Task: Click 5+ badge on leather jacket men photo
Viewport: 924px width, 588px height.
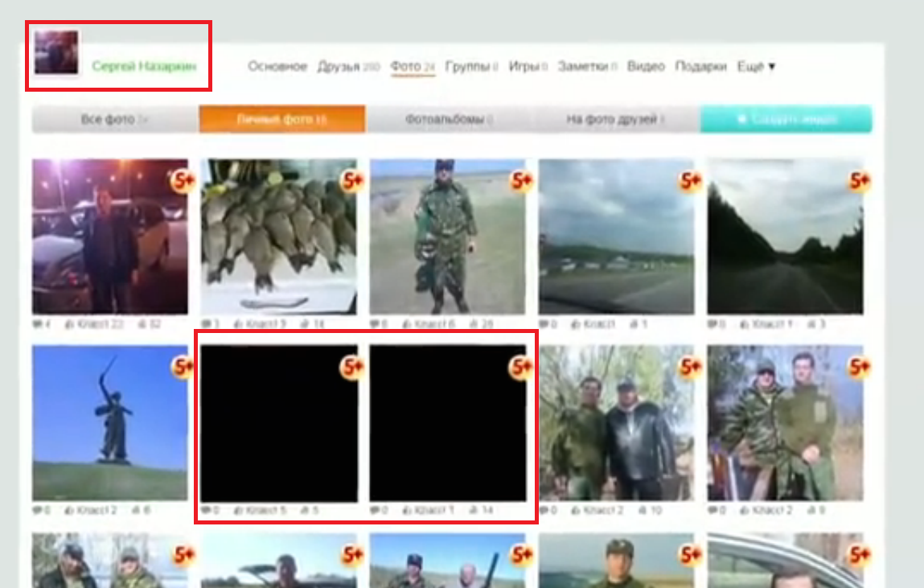Action: tap(690, 367)
